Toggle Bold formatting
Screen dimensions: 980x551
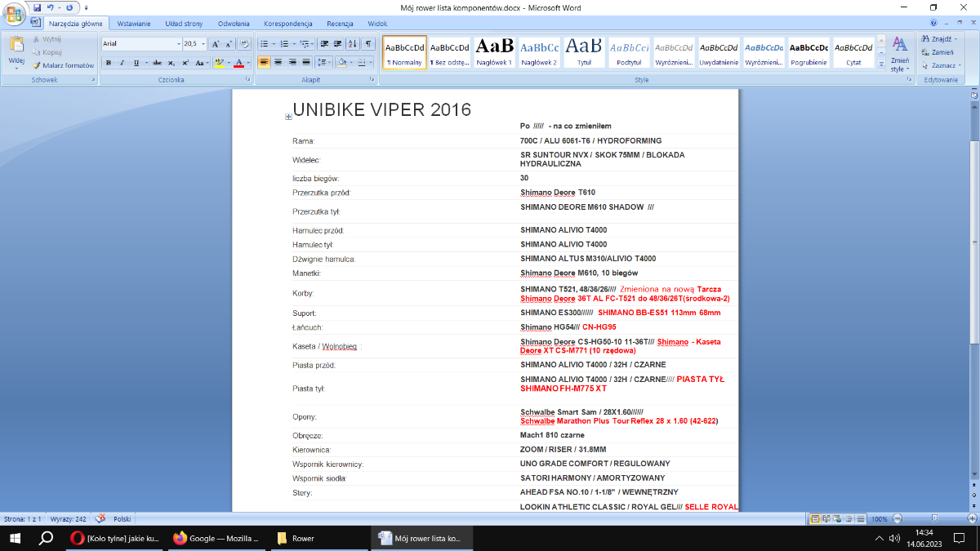[x=109, y=63]
